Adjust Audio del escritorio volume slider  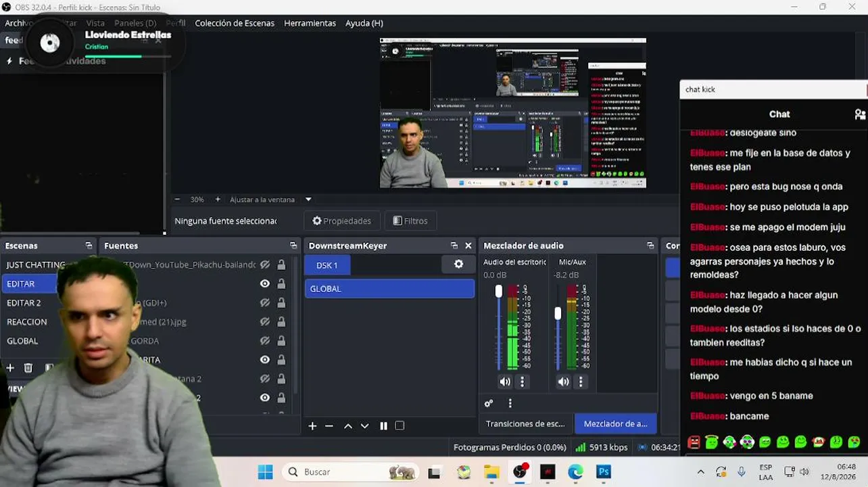[499, 291]
